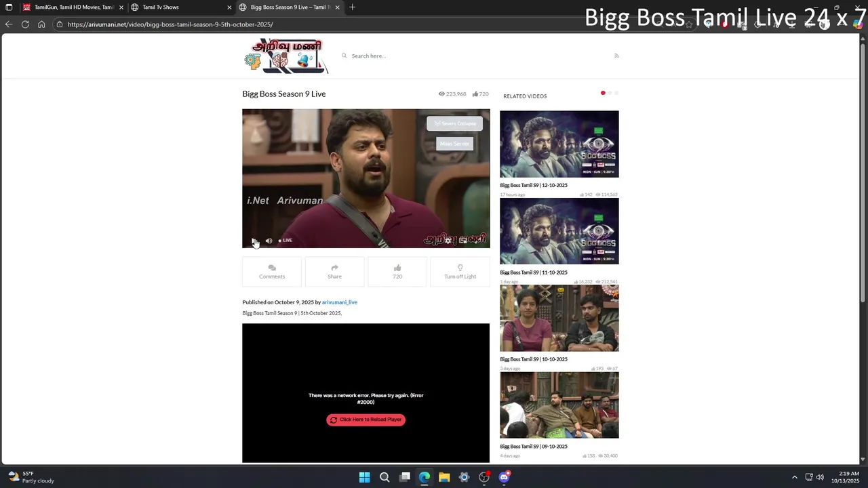
Task: Click title link Bigg Boss Tamil S9 | 11-10-2025
Action: click(534, 272)
